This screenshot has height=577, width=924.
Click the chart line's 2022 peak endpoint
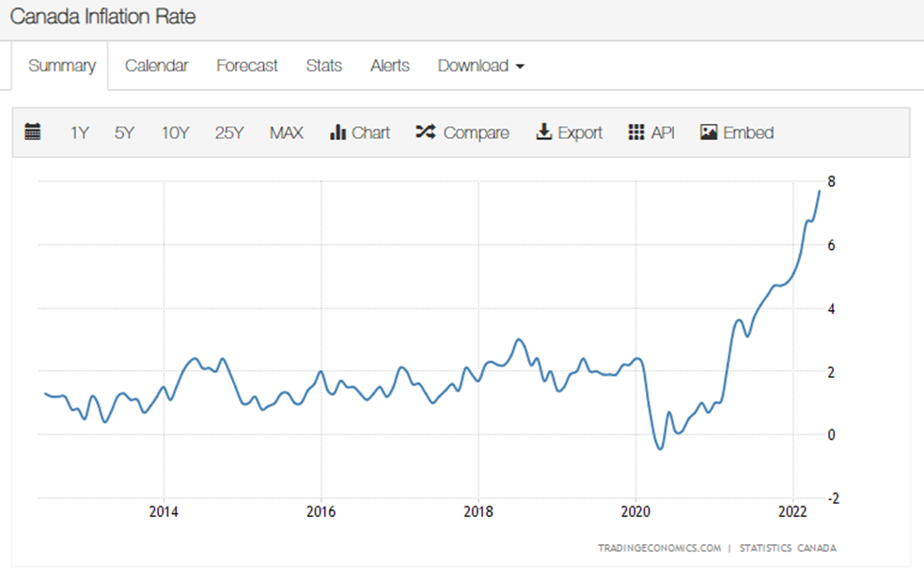(x=819, y=191)
